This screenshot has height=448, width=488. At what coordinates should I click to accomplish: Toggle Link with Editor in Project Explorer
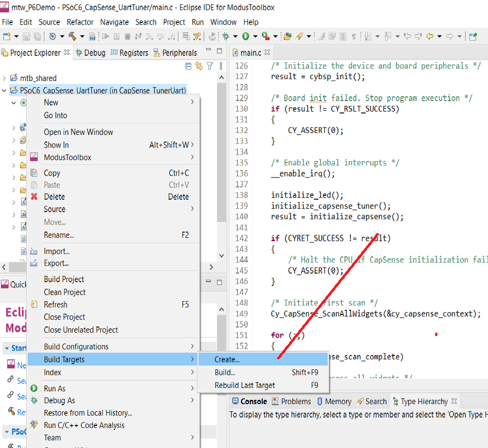[x=198, y=65]
